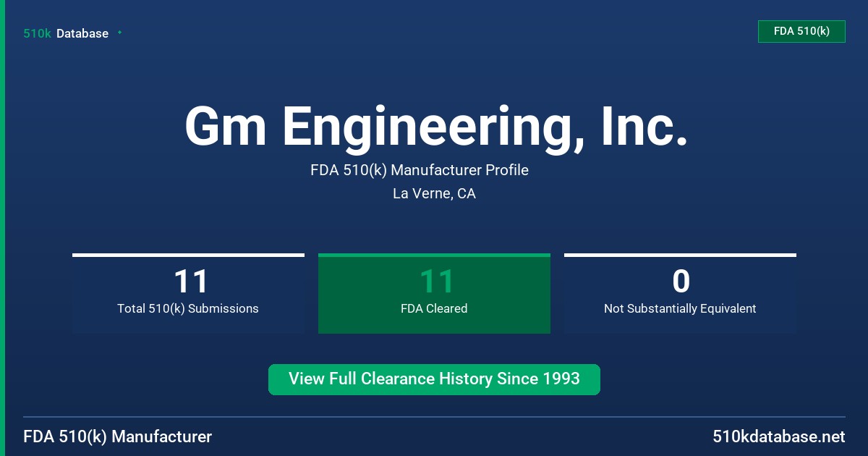Click the small green dot beside Database
Screen dimensions: 868x456
tap(119, 33)
